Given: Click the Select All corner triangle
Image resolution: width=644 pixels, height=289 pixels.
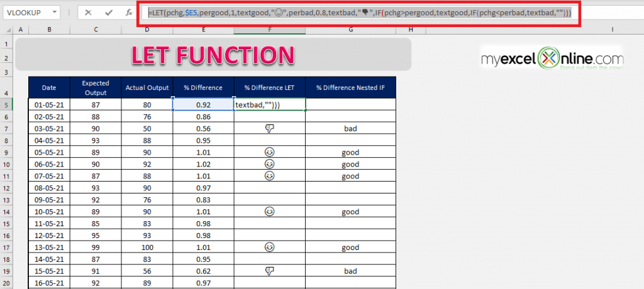Looking at the screenshot, I should click(x=8, y=30).
